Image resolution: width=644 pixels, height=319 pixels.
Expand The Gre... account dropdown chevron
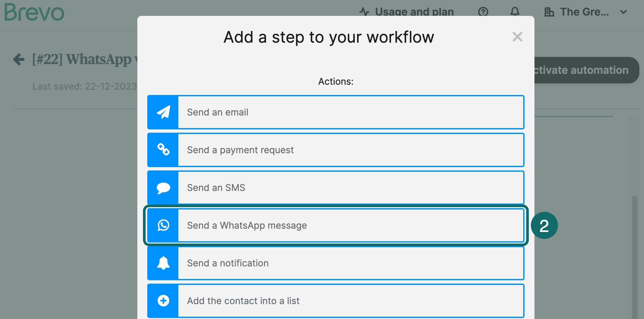pyautogui.click(x=623, y=12)
